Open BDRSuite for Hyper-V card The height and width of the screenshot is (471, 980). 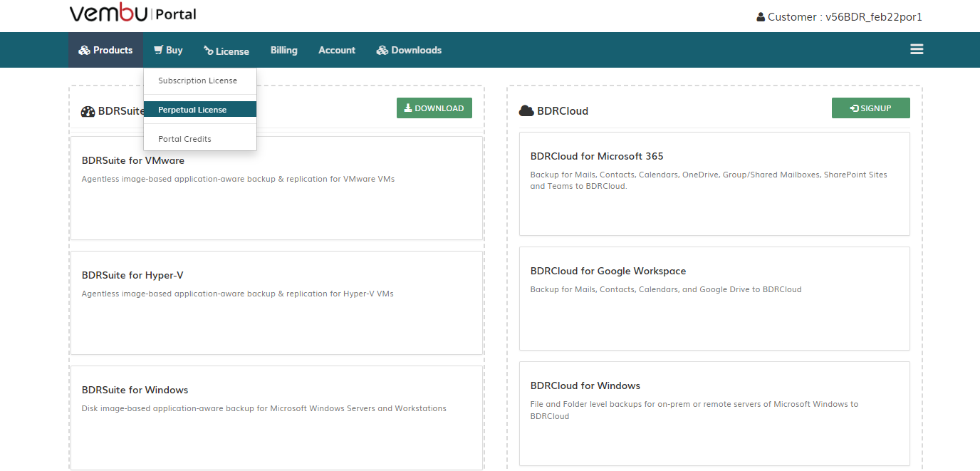point(276,303)
